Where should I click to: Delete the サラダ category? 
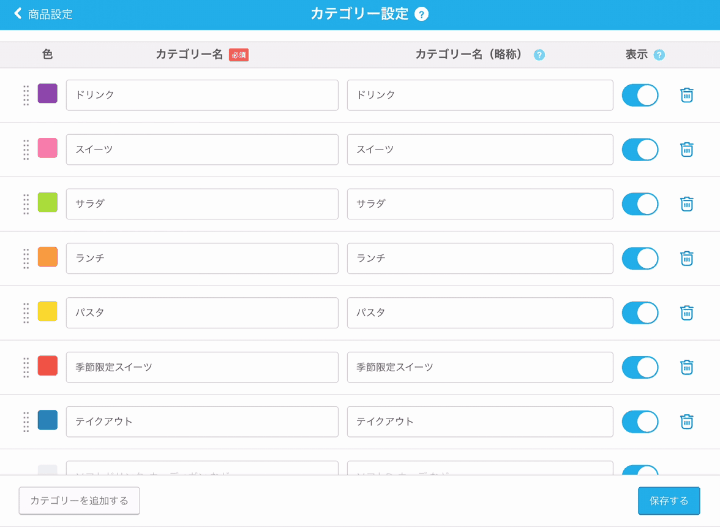[686, 204]
